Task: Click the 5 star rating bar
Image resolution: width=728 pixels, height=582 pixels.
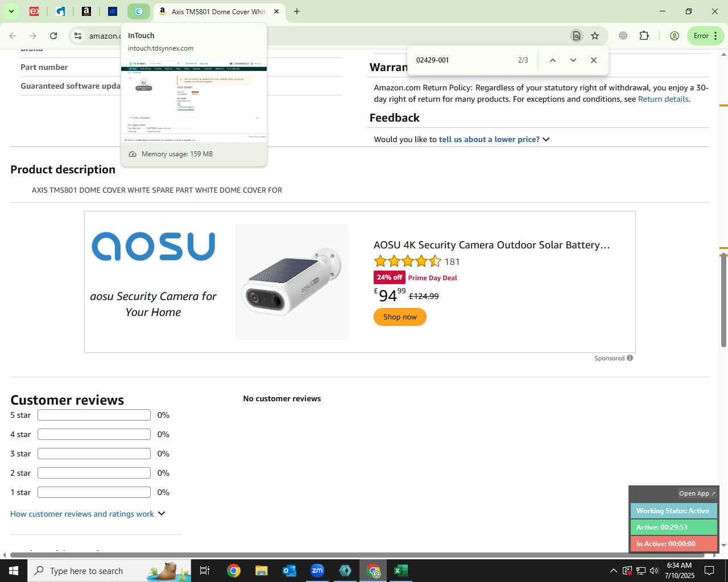Action: pos(94,415)
